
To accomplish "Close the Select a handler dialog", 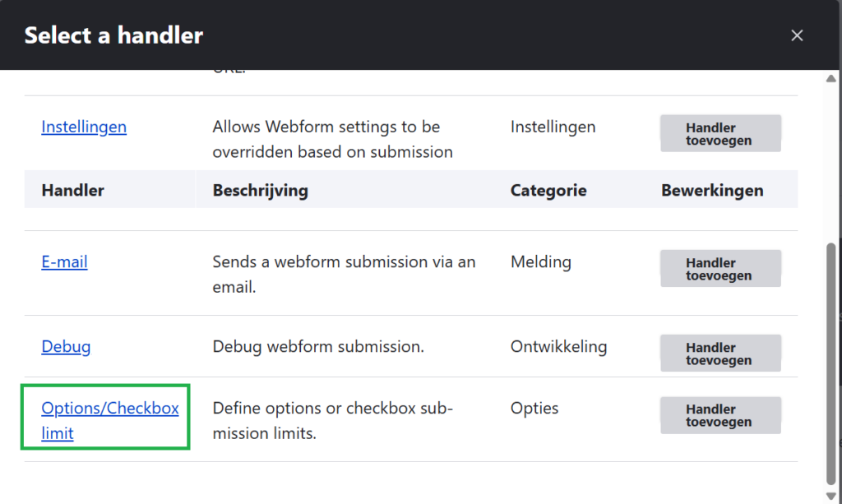I will (x=796, y=35).
